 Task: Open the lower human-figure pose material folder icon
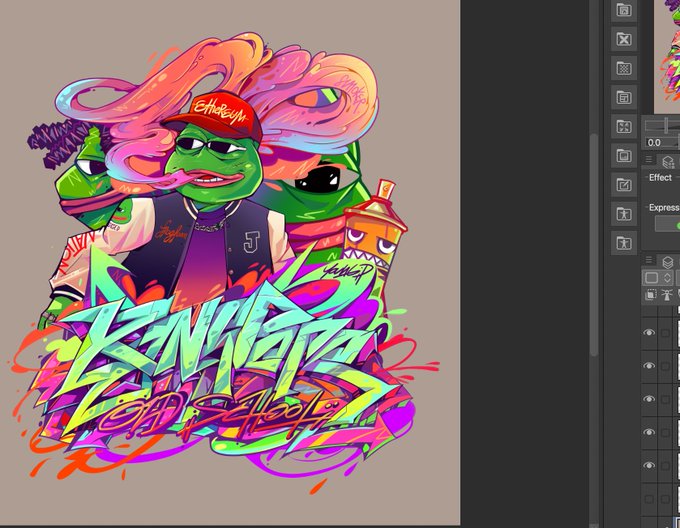624,243
